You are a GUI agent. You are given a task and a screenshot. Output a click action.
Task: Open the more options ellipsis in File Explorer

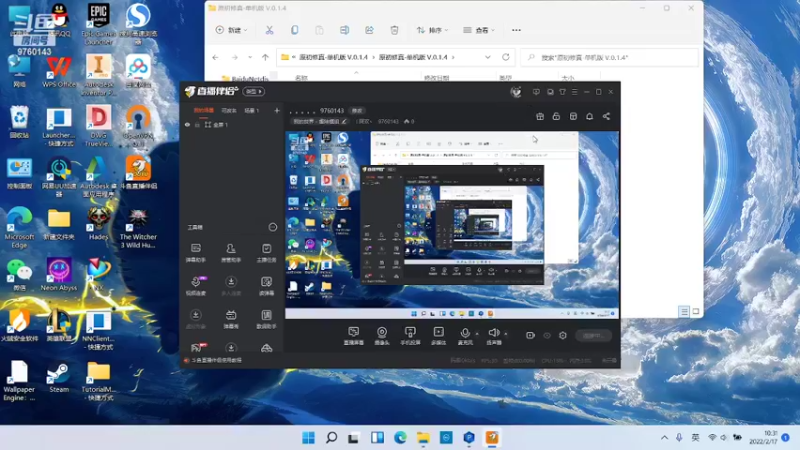click(x=516, y=30)
